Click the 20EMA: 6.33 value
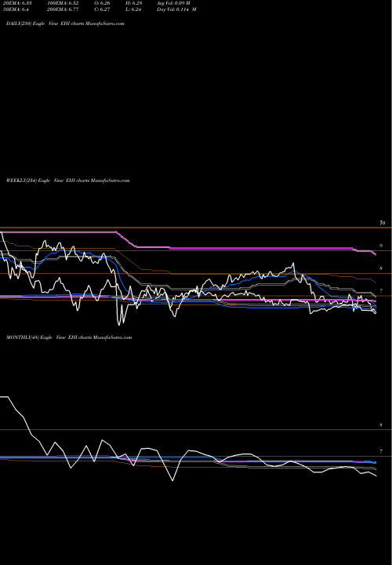This screenshot has height=565, width=392. pyautogui.click(x=17, y=3)
